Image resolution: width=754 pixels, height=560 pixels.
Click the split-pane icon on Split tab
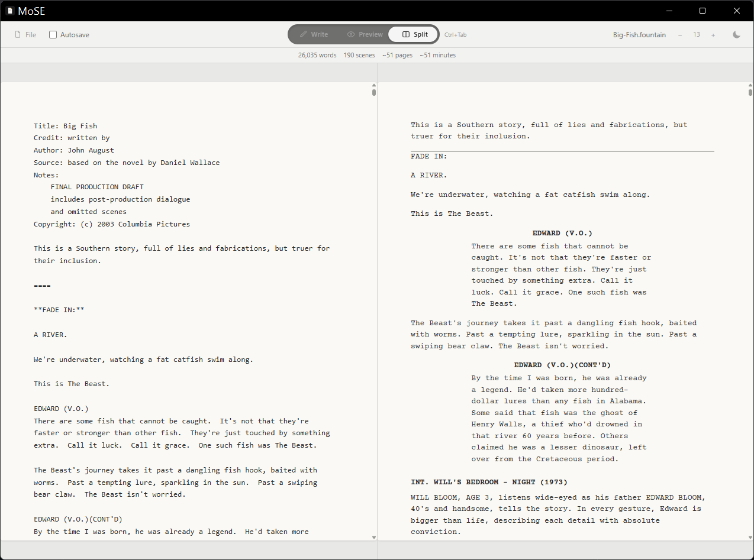pos(406,34)
